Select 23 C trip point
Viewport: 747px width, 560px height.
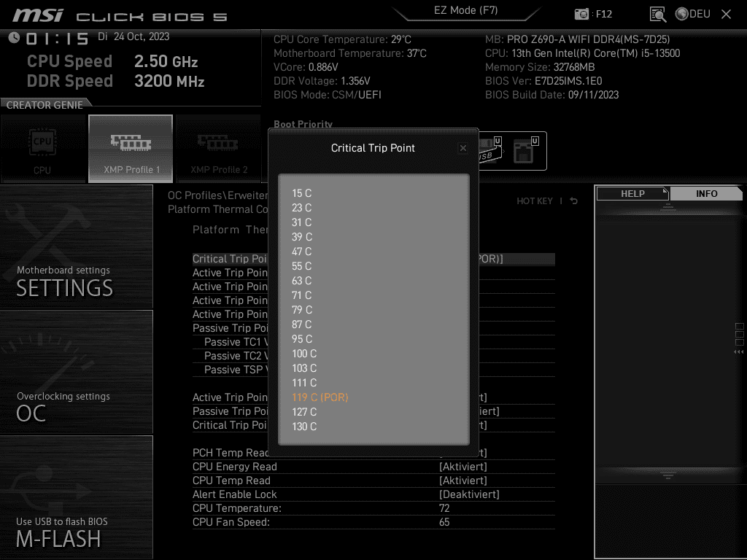click(301, 208)
